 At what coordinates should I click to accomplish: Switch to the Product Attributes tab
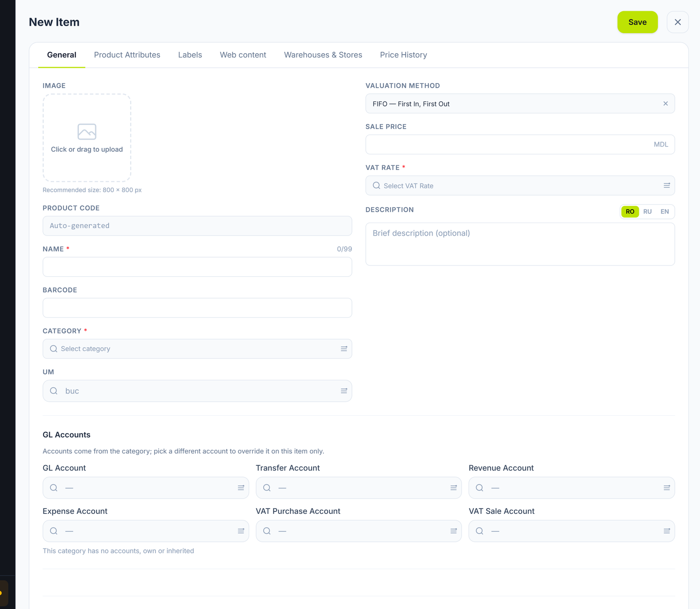(x=127, y=55)
